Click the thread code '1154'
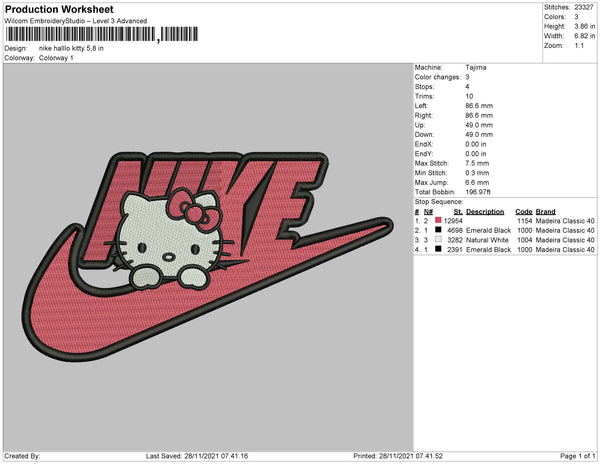The height and width of the screenshot is (464, 600). click(x=525, y=221)
